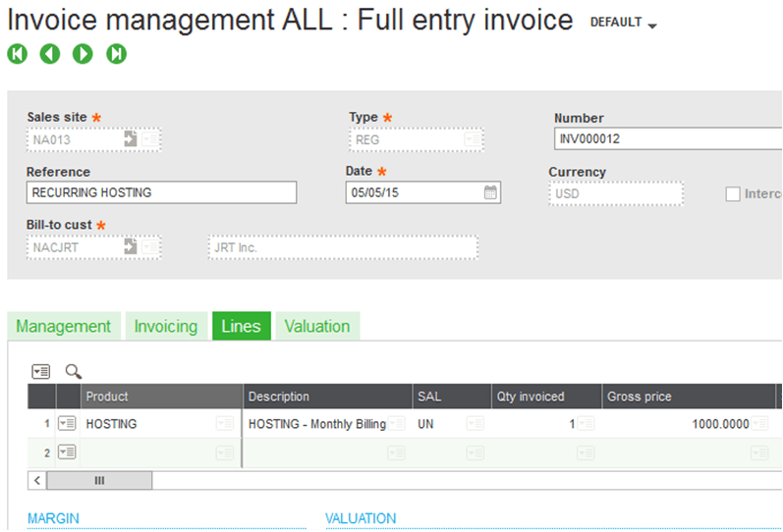Open the calendar picker in Date field
The image size is (783, 532).
pyautogui.click(x=490, y=192)
